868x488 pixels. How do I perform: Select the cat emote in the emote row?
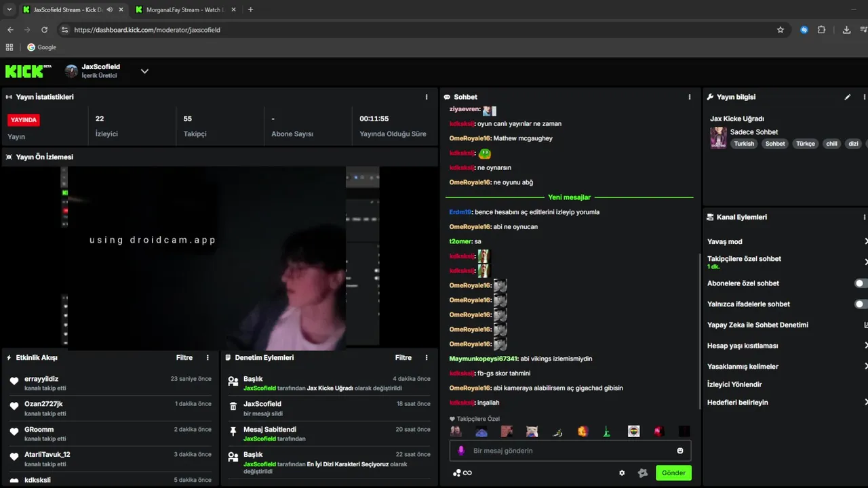coord(532,431)
